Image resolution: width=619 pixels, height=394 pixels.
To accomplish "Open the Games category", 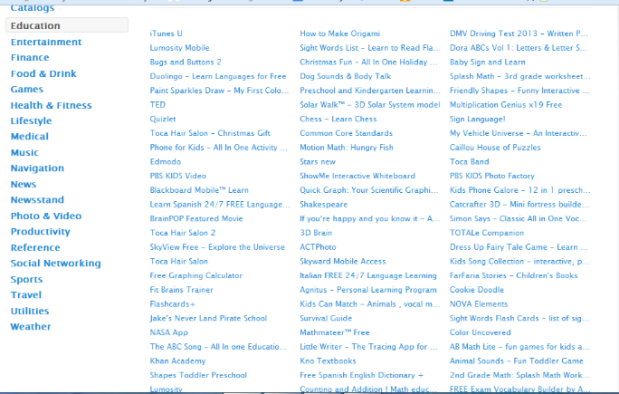I will [27, 89].
